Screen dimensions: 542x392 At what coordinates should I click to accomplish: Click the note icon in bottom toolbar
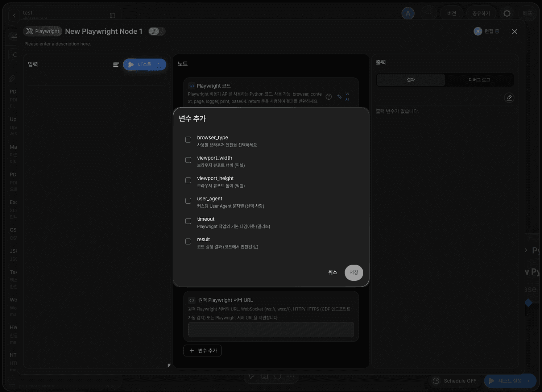coord(265,376)
